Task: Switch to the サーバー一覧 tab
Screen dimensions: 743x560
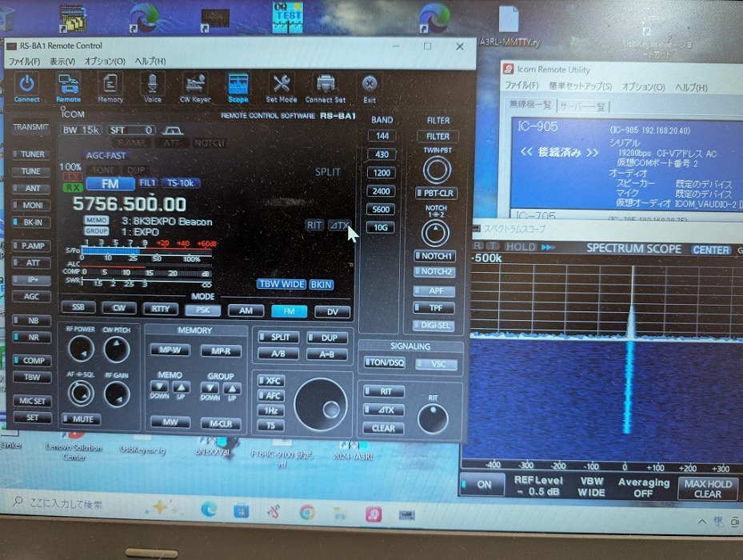Action: (582, 106)
